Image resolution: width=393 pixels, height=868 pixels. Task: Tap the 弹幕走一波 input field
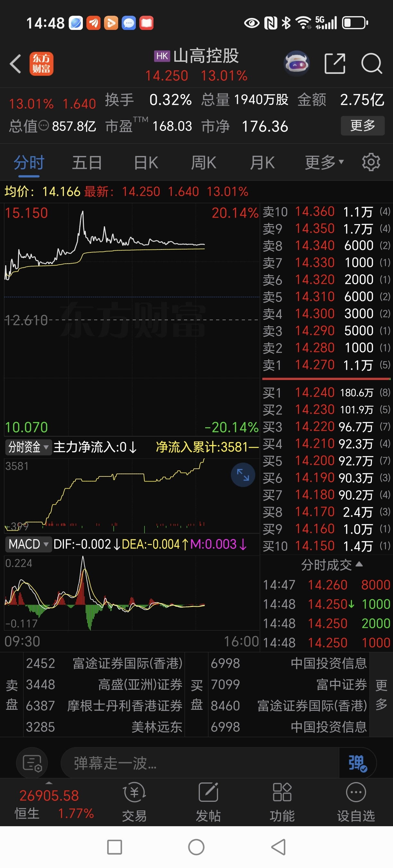(200, 763)
